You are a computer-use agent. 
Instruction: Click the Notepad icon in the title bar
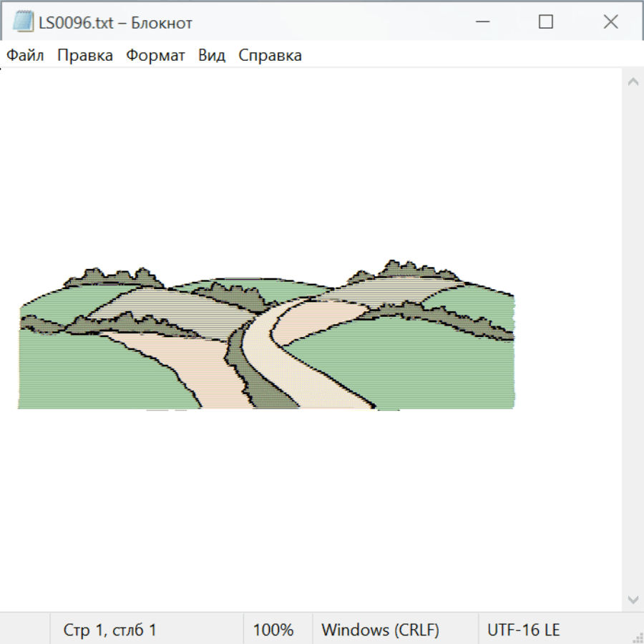coord(23,22)
